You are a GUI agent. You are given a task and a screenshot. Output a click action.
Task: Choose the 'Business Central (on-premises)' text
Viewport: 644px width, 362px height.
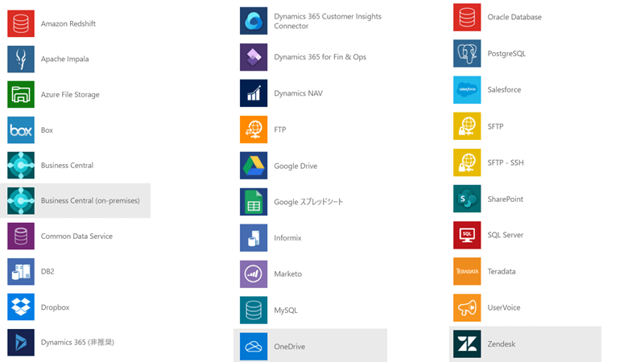click(x=90, y=200)
